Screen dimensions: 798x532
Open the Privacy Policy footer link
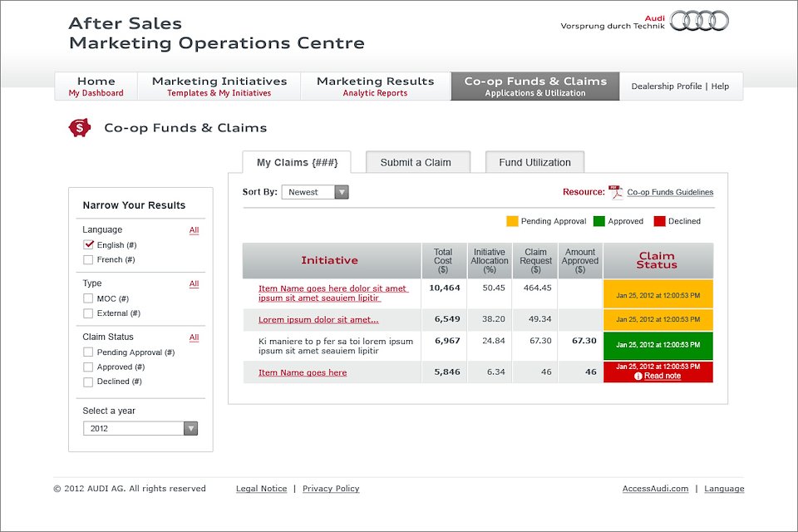tap(331, 489)
